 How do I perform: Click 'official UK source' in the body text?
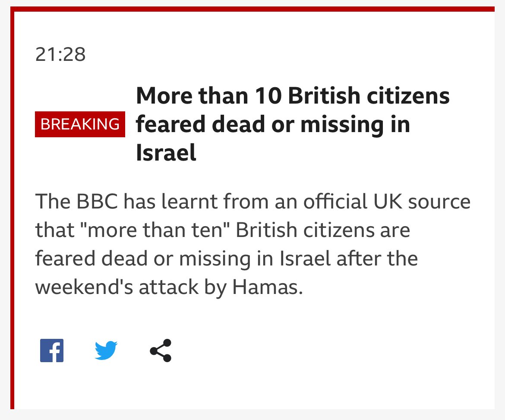(x=387, y=202)
